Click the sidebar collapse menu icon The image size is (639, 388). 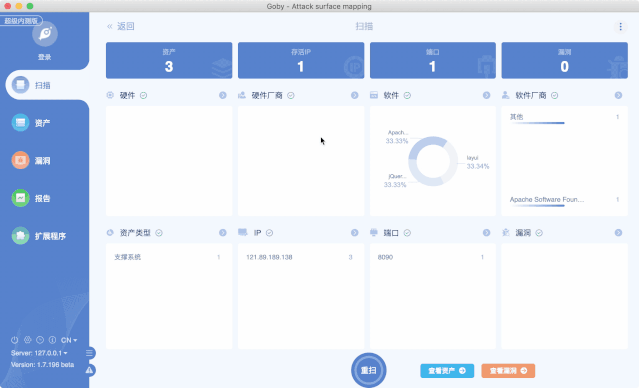coord(89,353)
